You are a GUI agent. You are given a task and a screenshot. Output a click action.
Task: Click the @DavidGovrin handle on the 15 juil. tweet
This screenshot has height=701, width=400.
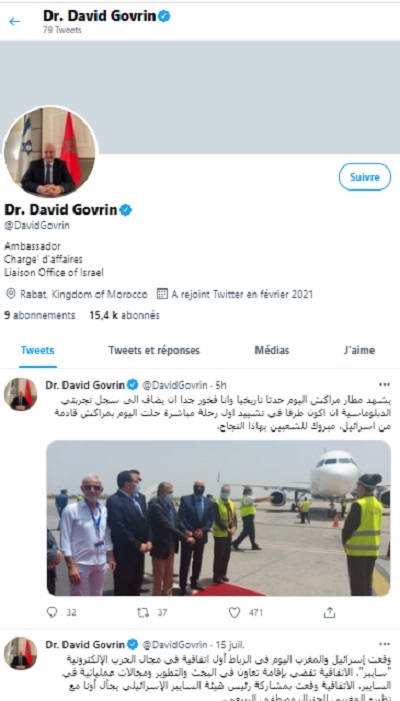(x=175, y=645)
